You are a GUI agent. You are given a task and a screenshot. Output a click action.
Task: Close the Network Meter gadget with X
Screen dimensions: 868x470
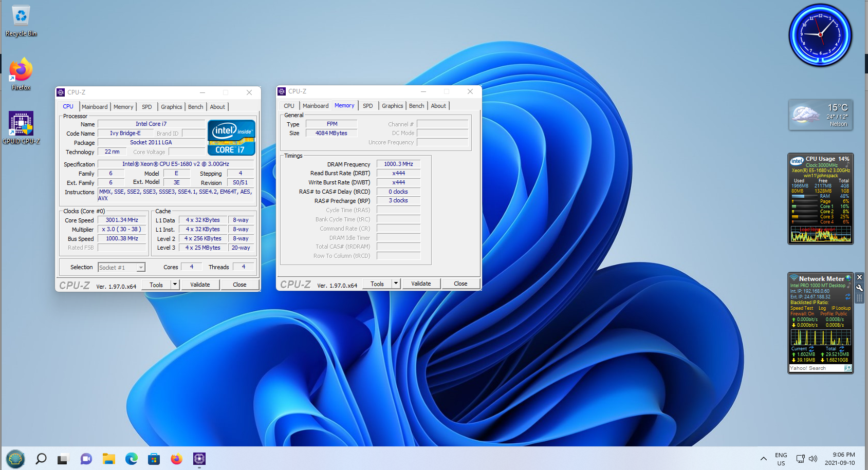click(859, 277)
